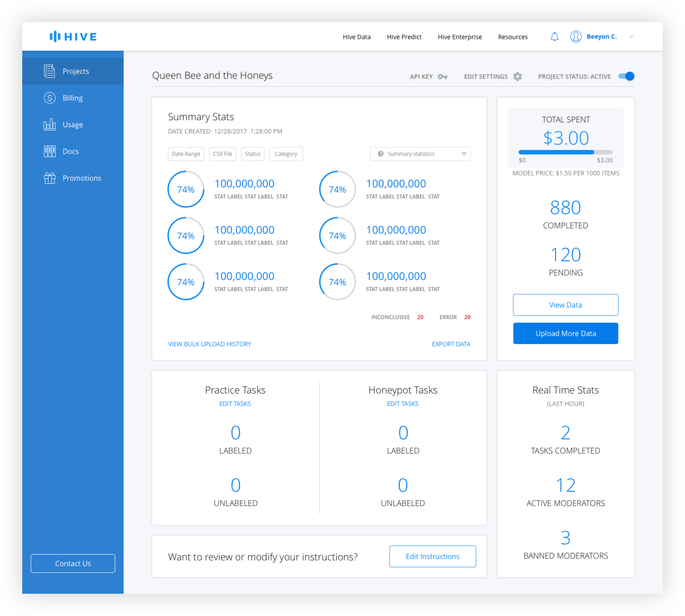Click the Contact Us button
This screenshot has height=616, width=685.
pos(73,564)
